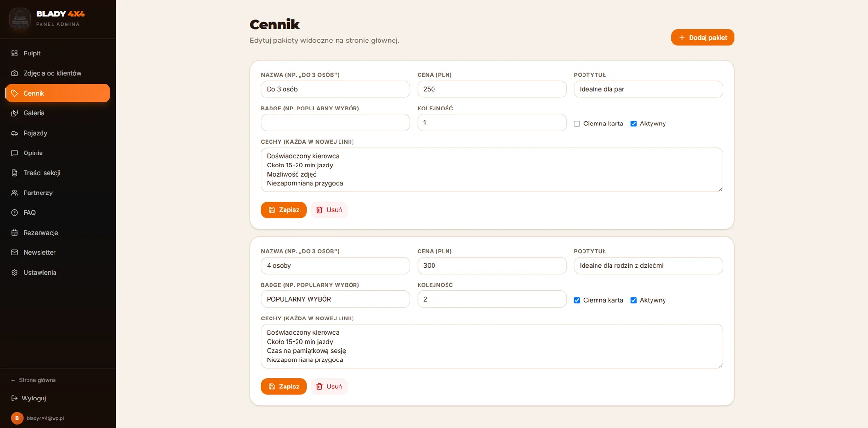
Task: Click the user avatar B icon
Action: [17, 418]
